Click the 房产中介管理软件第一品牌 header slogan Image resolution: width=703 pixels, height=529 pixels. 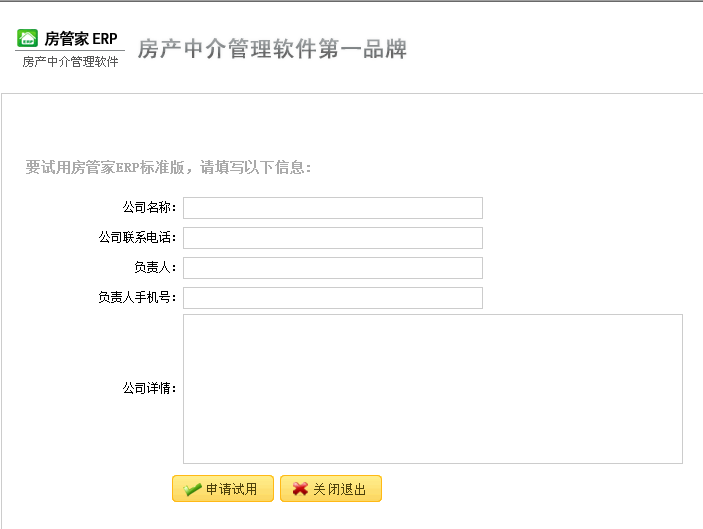point(272,49)
